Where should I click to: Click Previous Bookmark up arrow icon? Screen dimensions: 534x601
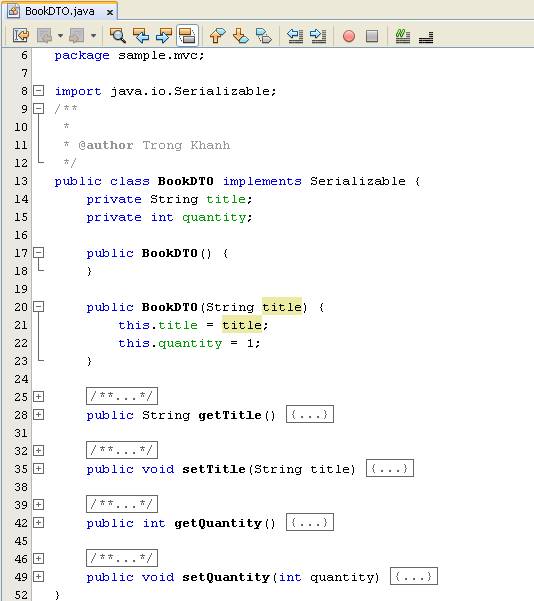coord(218,36)
